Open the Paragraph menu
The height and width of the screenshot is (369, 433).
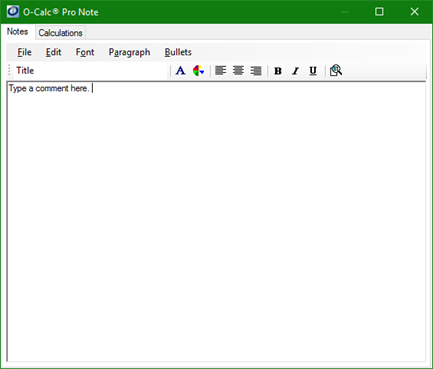129,52
